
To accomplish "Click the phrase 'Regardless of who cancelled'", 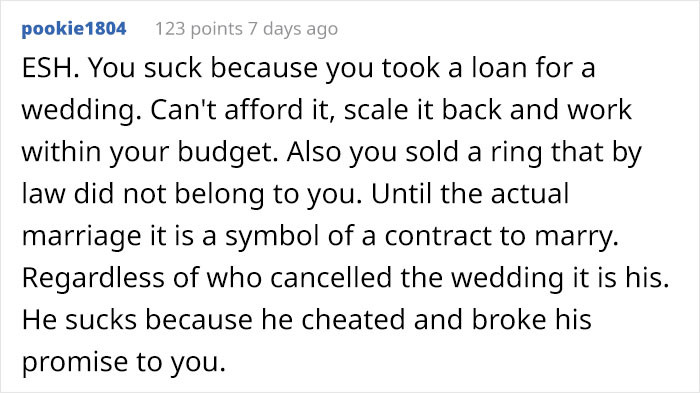I will point(207,277).
